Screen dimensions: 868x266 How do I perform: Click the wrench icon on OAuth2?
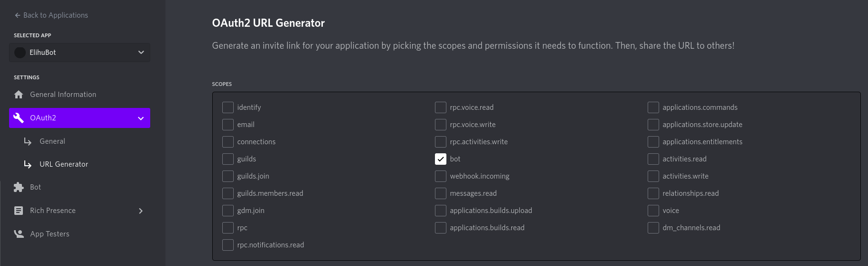19,118
